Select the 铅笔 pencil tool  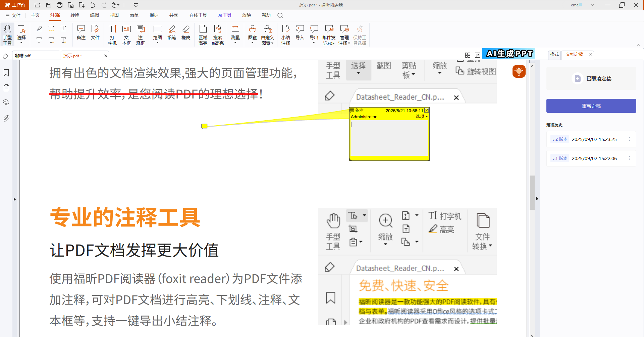tap(172, 33)
